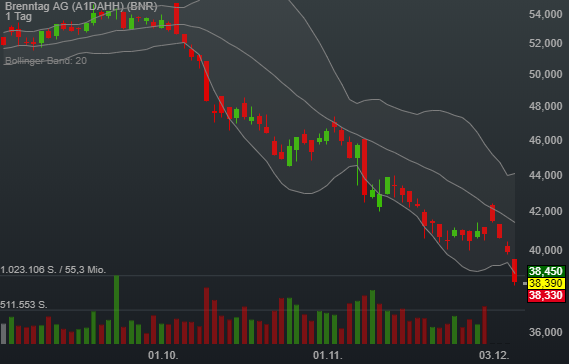Viewport: 569px width, 364px height.
Task: Click the 50,000 price axis label
Action: click(545, 74)
